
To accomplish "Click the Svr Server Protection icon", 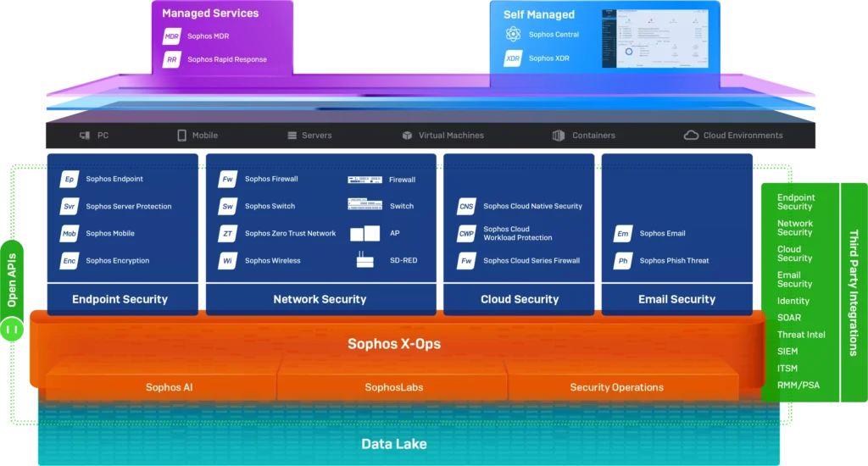I will tap(70, 207).
